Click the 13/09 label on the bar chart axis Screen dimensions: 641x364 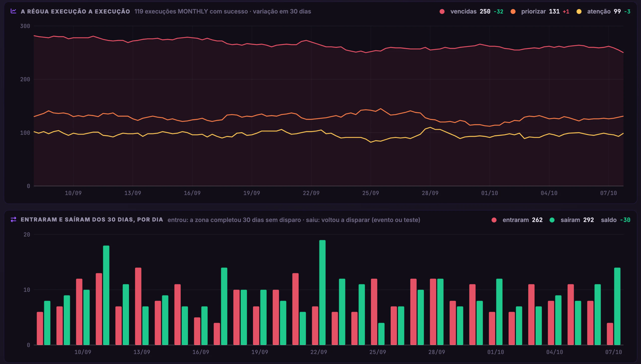(142, 352)
